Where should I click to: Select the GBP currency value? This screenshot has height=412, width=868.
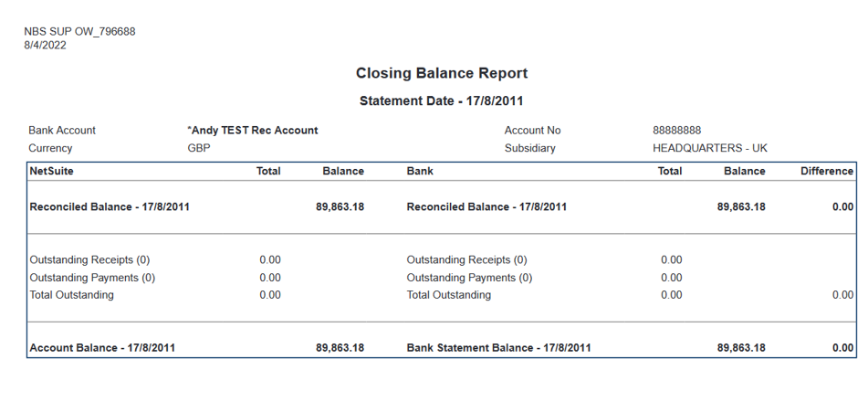[198, 148]
